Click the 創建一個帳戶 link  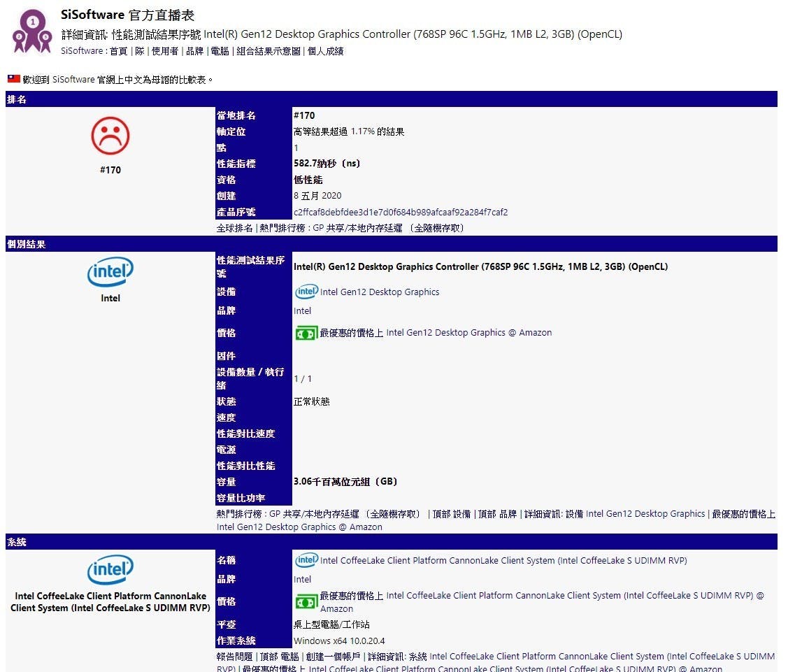coord(334,657)
